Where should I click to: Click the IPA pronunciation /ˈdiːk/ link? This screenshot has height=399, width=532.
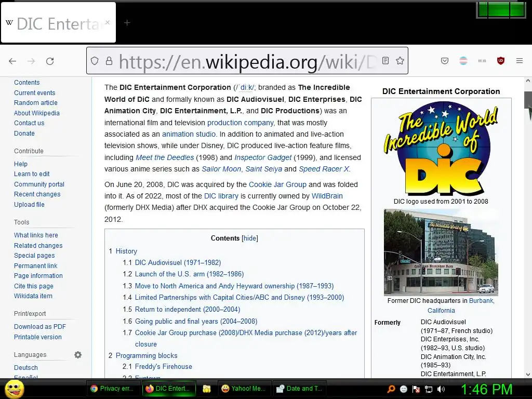tap(245, 87)
